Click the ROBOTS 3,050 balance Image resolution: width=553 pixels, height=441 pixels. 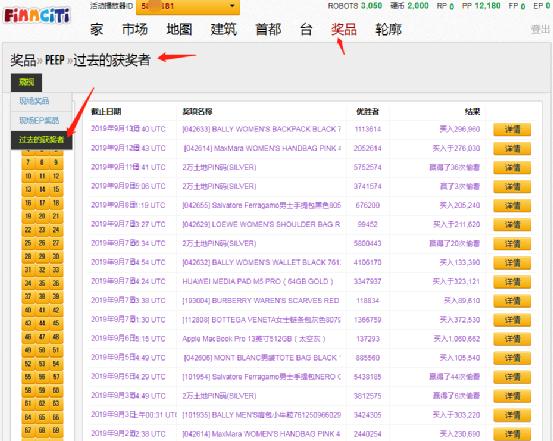[x=355, y=6]
